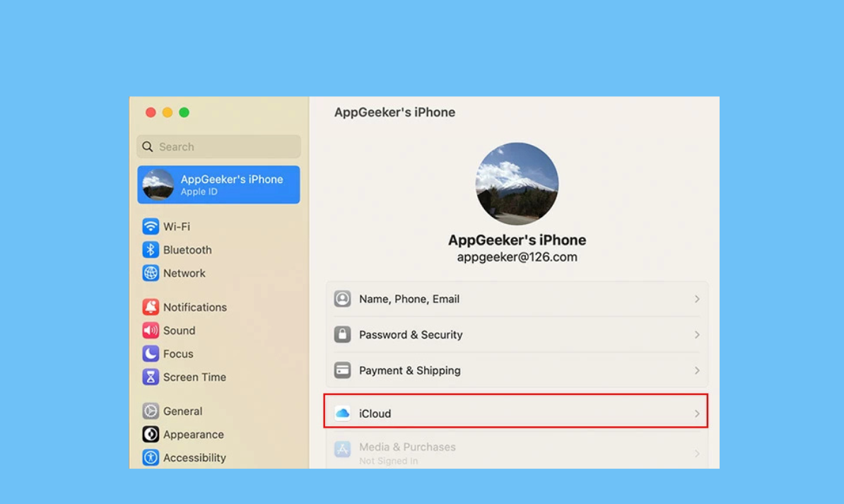844x504 pixels.
Task: Open AppGeeker's iPhone Apple ID entry
Action: pyautogui.click(x=218, y=184)
